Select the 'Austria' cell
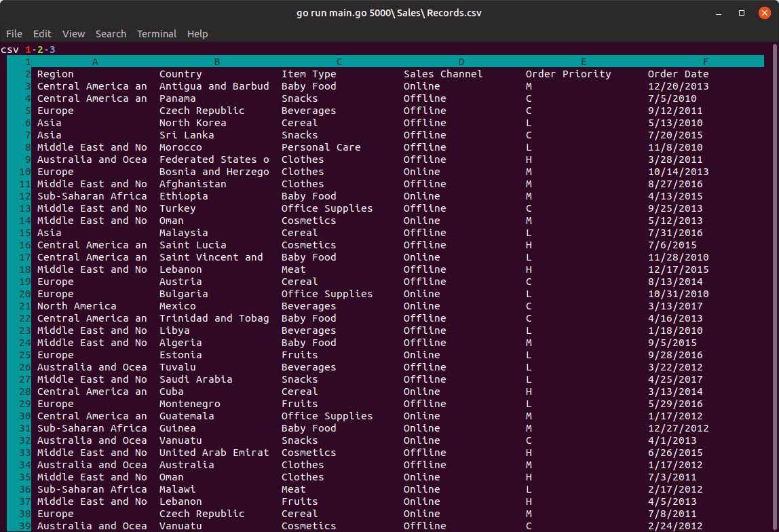779x532 pixels. pos(180,282)
